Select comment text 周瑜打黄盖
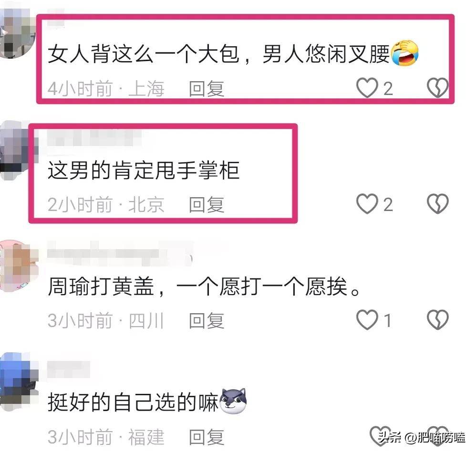The height and width of the screenshot is (454, 476). tap(101, 286)
